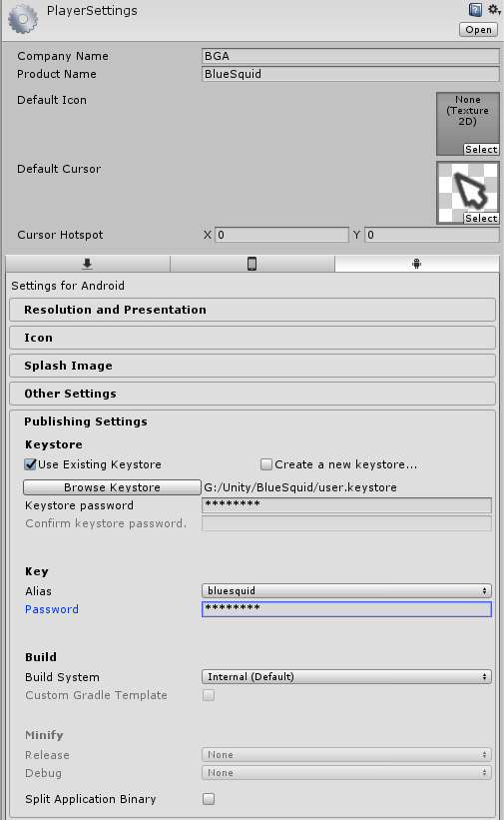Switch to standalone download-arrow platform tab
504x820 pixels.
87,264
